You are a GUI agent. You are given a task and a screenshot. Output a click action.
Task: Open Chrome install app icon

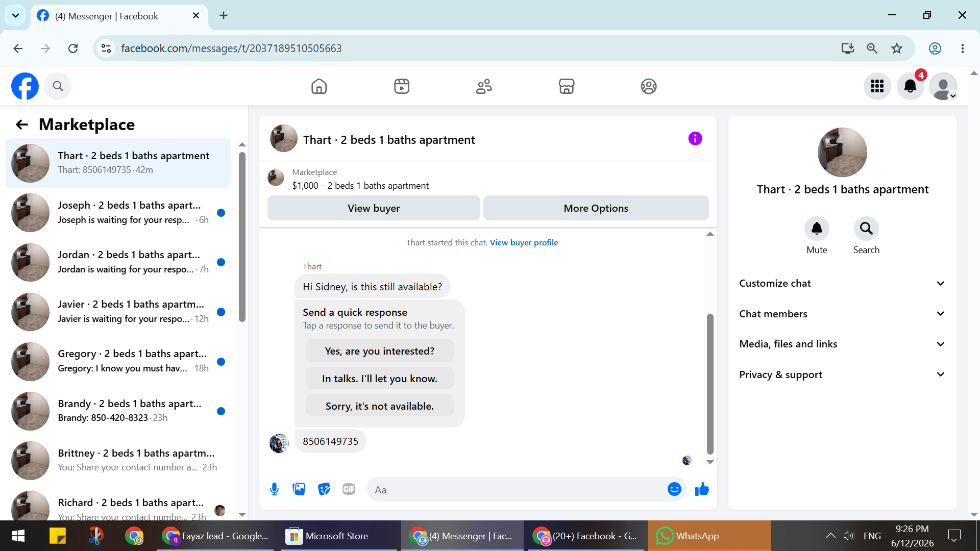(x=848, y=48)
